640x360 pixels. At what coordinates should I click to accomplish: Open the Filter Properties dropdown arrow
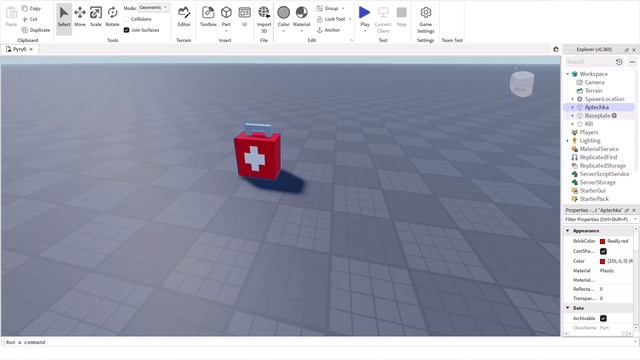[x=635, y=220]
